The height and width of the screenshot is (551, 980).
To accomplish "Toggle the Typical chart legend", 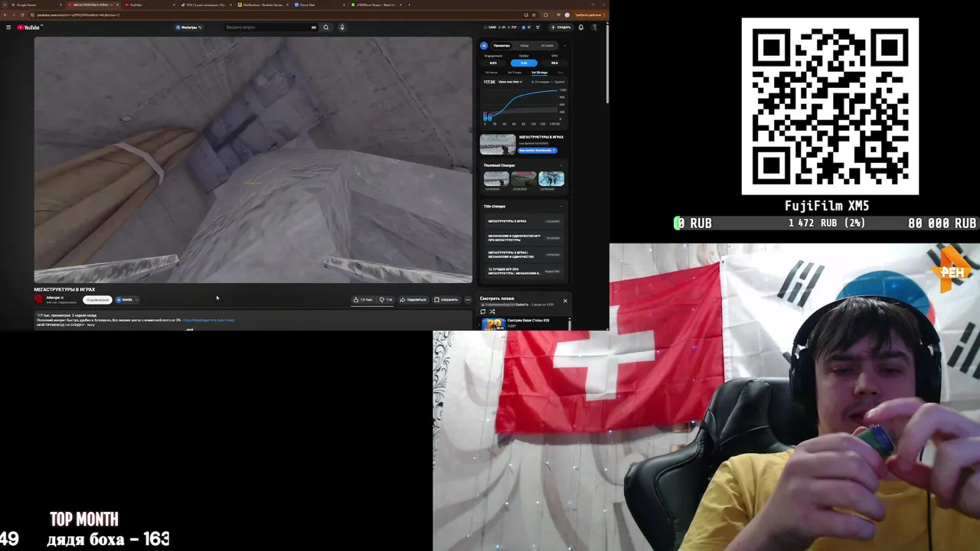I will pos(558,82).
